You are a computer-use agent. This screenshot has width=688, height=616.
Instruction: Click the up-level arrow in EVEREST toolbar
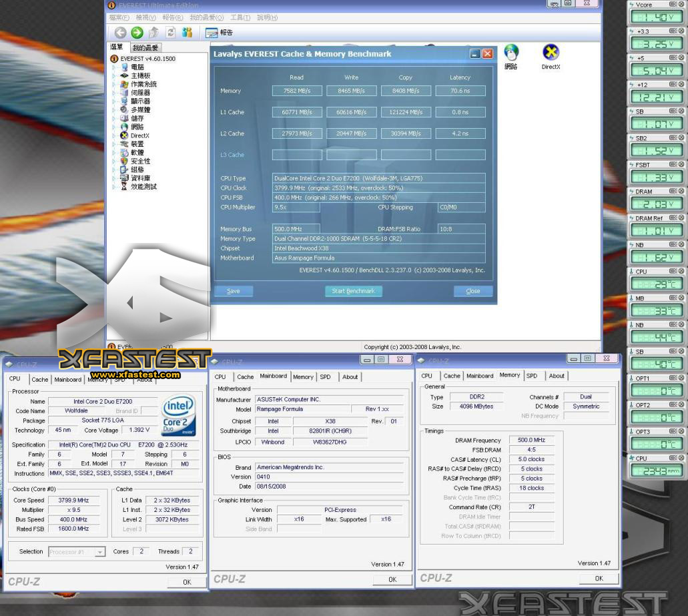153,33
